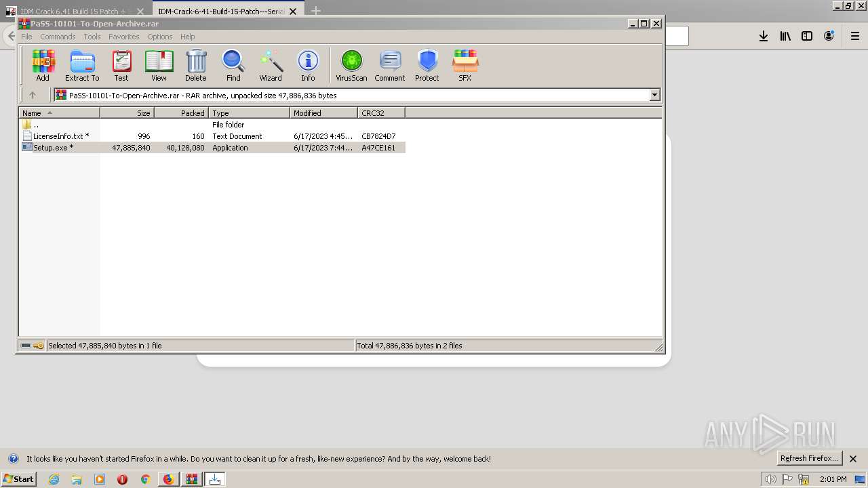The image size is (868, 488).
Task: Dismiss the Firefox refresh notification bar
Action: (853, 459)
